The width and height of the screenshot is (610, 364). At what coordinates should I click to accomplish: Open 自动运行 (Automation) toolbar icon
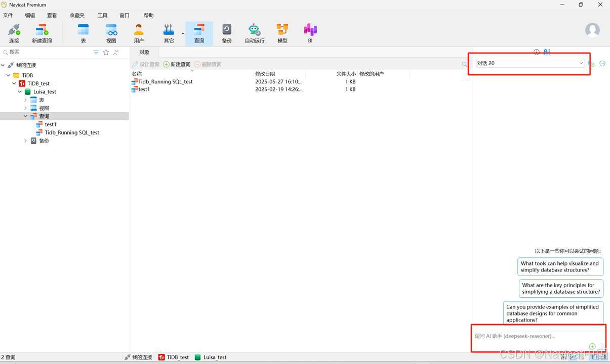click(255, 33)
